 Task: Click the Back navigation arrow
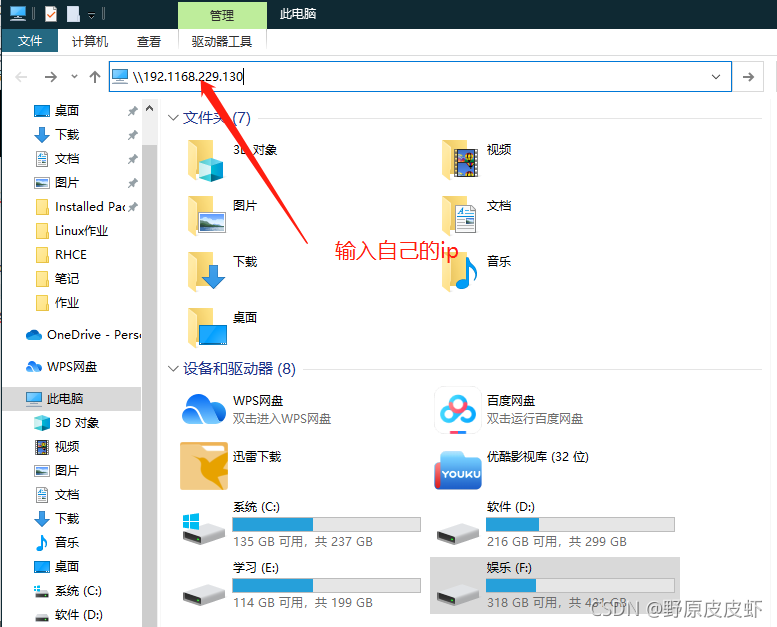[x=21, y=77]
